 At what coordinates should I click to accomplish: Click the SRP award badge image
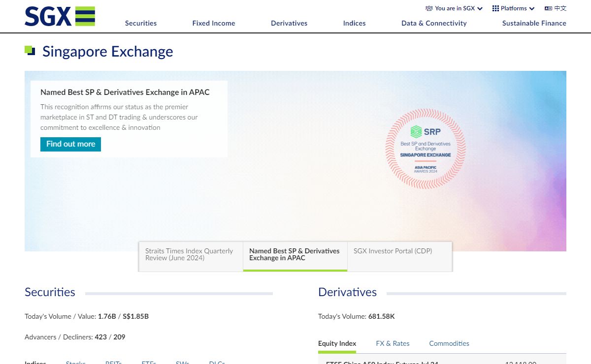click(x=425, y=149)
